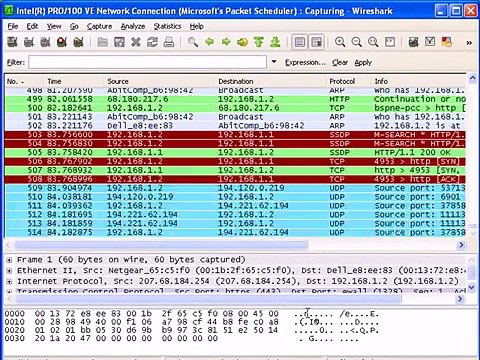
Task: Go forward in packet history
Action: click(226, 42)
